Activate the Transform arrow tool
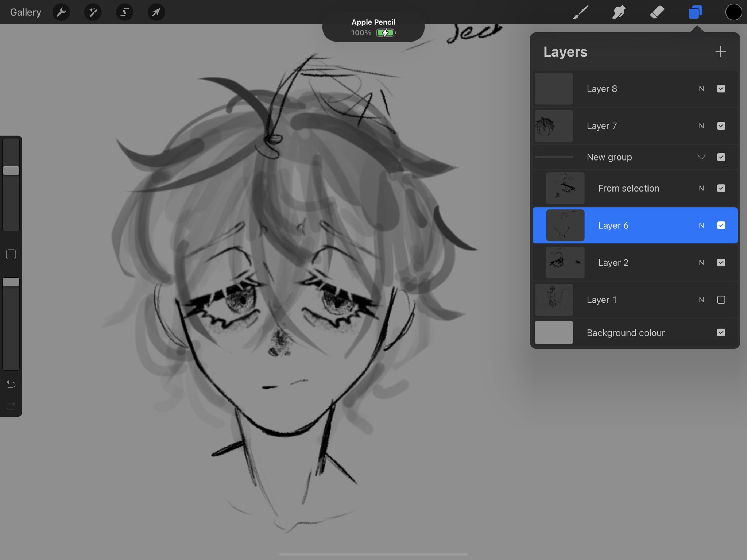747x560 pixels. click(156, 12)
